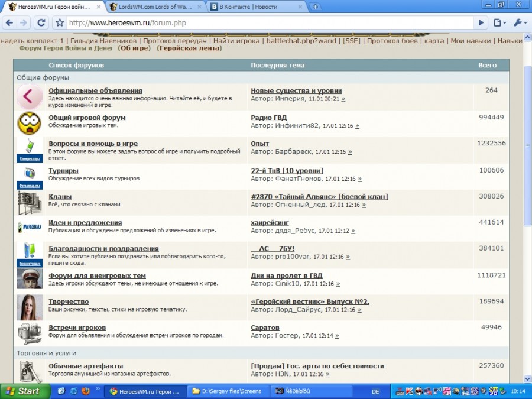Open the Новые существа и уровни topic
This screenshot has width=532, height=399.
pos(296,90)
